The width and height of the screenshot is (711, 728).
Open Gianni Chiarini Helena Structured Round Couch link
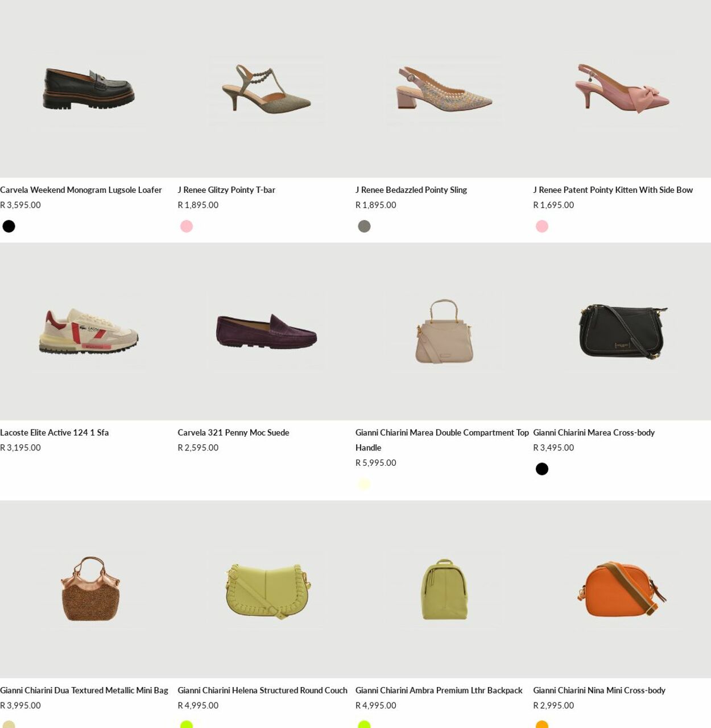262,690
